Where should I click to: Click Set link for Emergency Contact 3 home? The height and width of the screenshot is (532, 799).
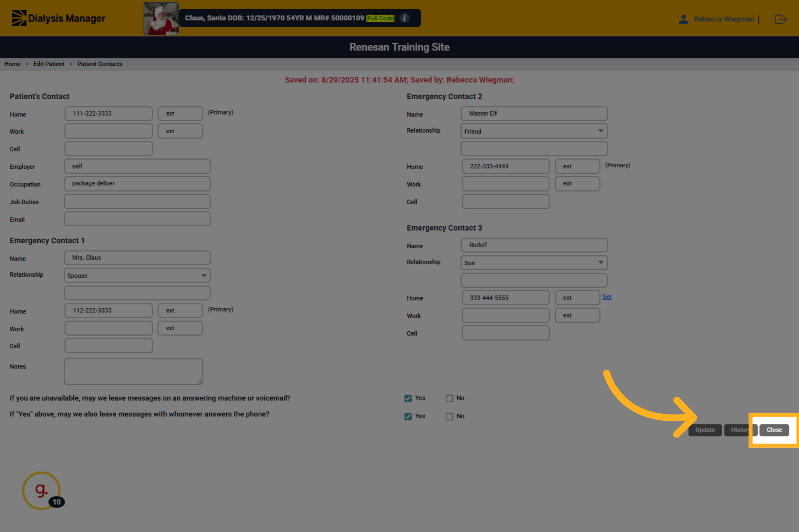(x=607, y=297)
